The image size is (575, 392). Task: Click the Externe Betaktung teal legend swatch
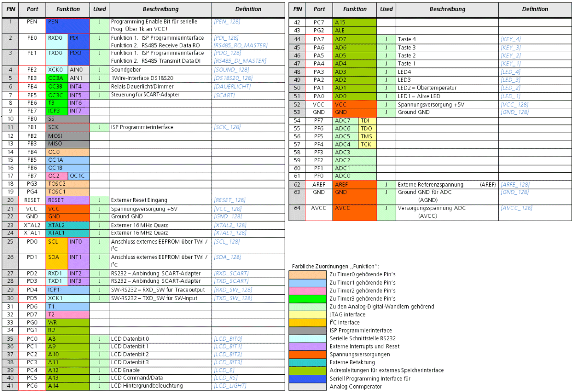click(x=308, y=362)
